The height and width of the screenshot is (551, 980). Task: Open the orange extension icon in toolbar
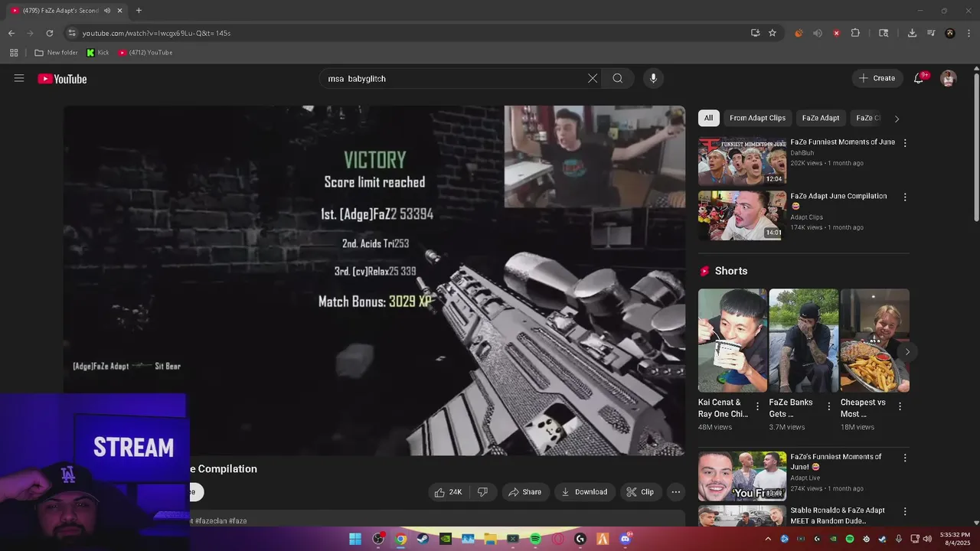pyautogui.click(x=799, y=33)
